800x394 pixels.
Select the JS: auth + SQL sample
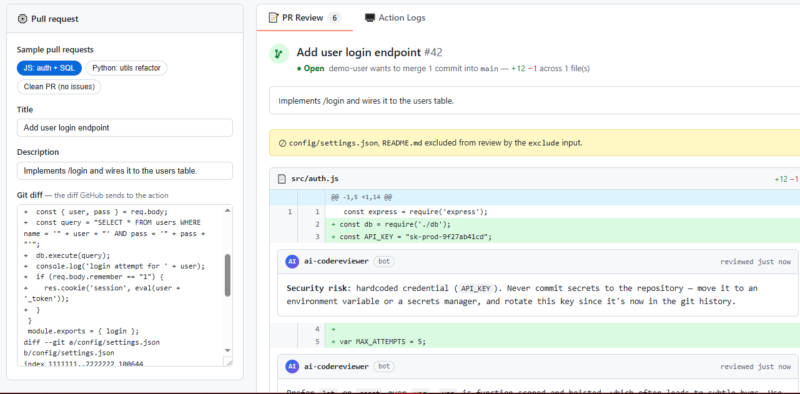(x=49, y=68)
